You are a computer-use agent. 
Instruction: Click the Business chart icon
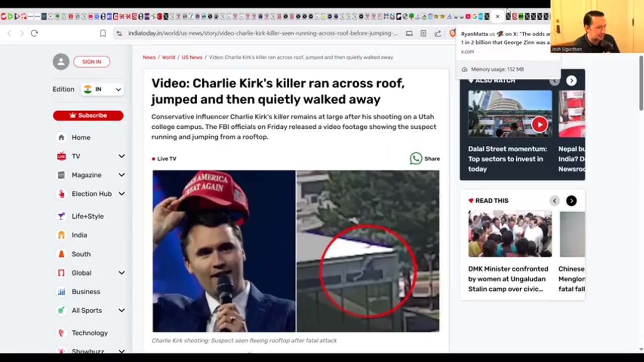61,292
